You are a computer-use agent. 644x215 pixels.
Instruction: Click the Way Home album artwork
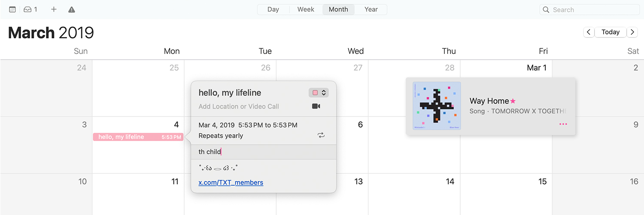[x=437, y=106]
